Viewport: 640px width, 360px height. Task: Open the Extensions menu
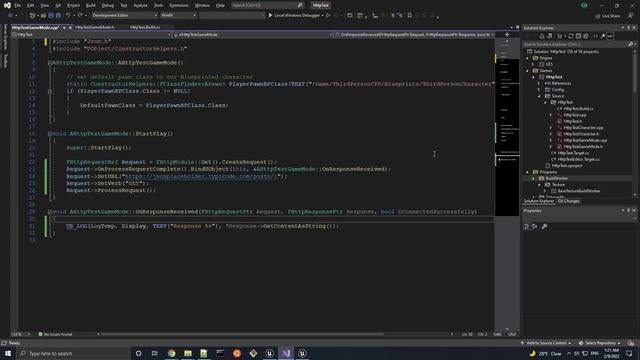pos(179,5)
